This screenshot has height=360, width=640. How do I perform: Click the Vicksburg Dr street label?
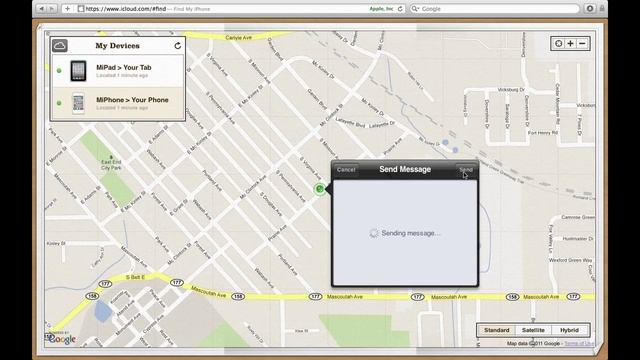pos(511,89)
